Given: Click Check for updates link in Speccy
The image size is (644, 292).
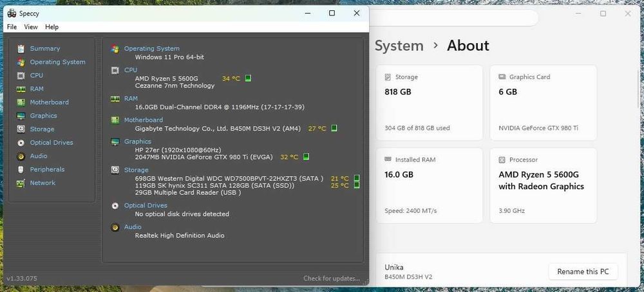Looking at the screenshot, I should click(x=332, y=278).
